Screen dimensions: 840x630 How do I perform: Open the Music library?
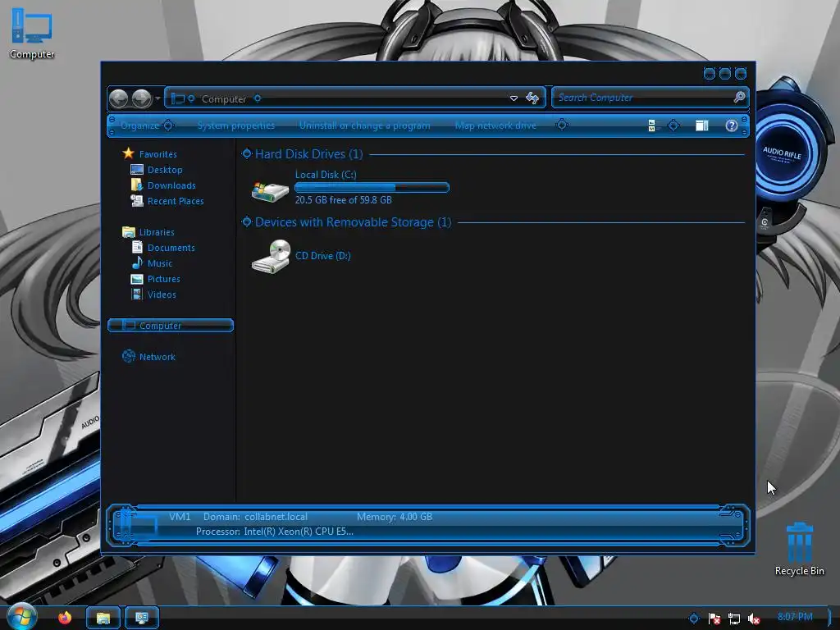point(160,263)
